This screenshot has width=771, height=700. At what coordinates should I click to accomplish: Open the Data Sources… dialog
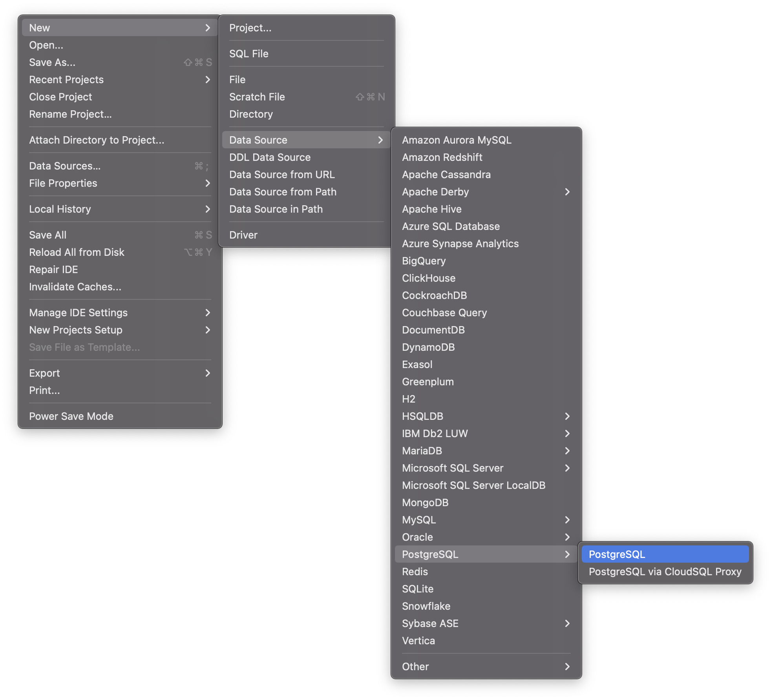tap(65, 166)
